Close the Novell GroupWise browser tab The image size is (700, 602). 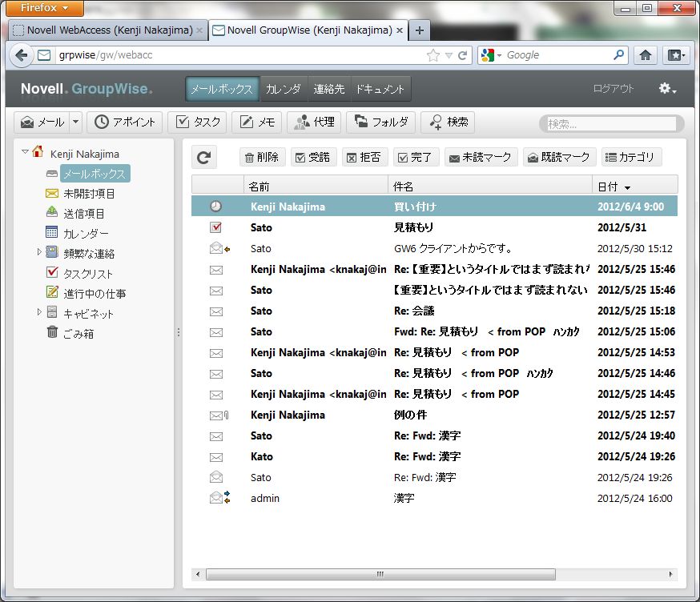400,30
